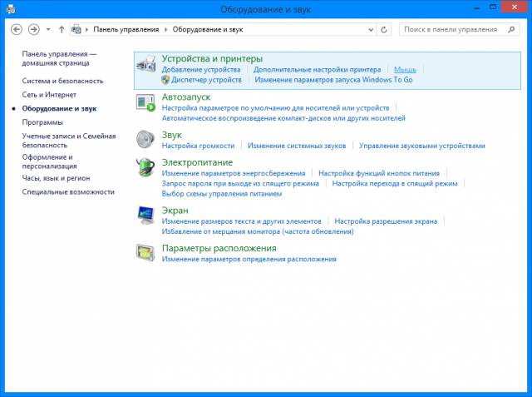Image resolution: width=532 pixels, height=397 pixels.
Task: Open the Автозапуск icon
Action: click(146, 103)
